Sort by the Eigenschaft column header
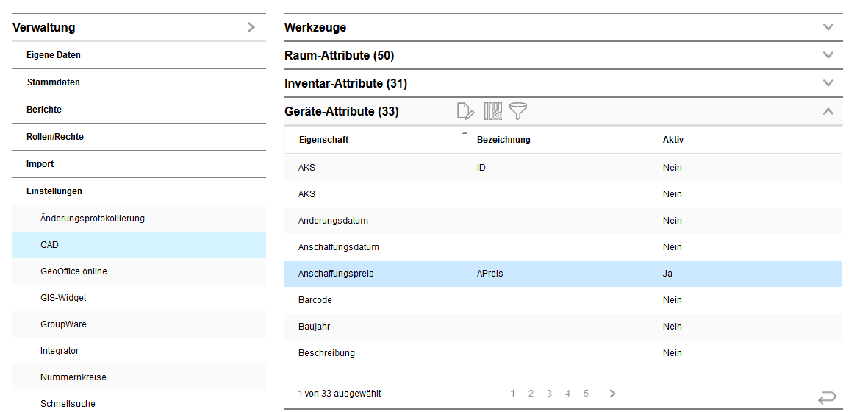 point(323,140)
